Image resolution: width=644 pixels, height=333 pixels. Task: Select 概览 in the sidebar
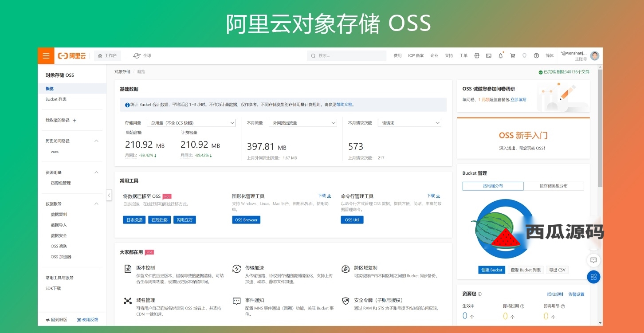72,89
